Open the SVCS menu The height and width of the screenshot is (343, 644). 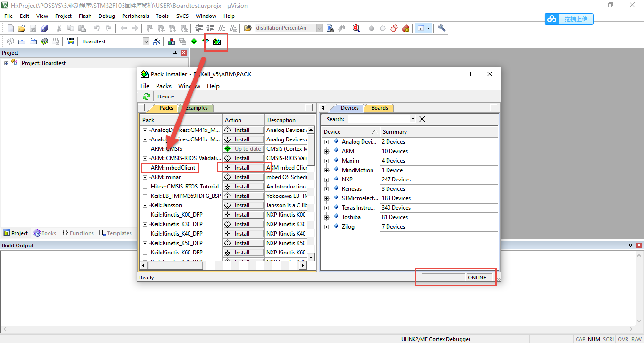tap(182, 16)
